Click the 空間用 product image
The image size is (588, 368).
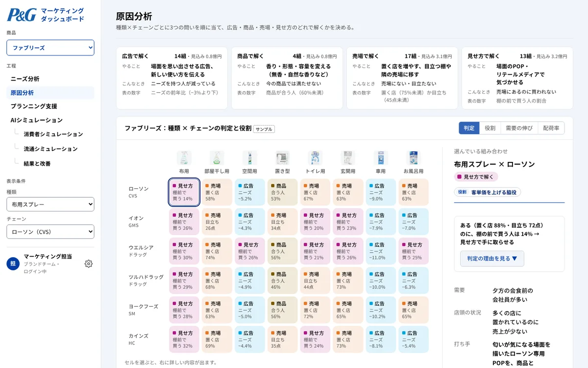[250, 158]
